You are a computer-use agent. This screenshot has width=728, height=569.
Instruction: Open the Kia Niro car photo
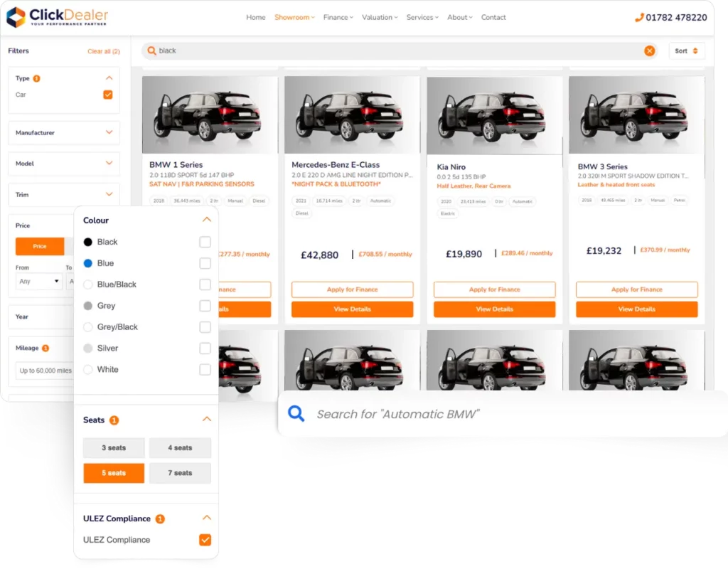[x=495, y=115]
